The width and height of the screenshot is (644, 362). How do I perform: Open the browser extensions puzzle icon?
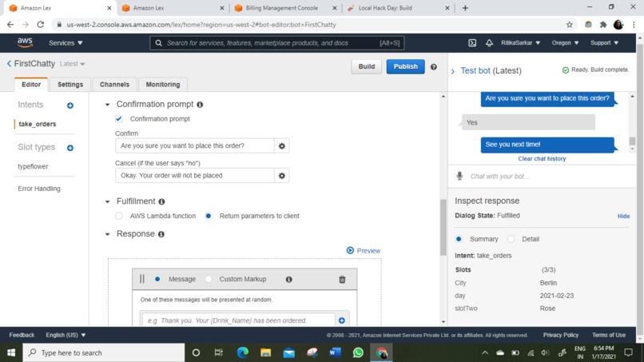tap(603, 25)
